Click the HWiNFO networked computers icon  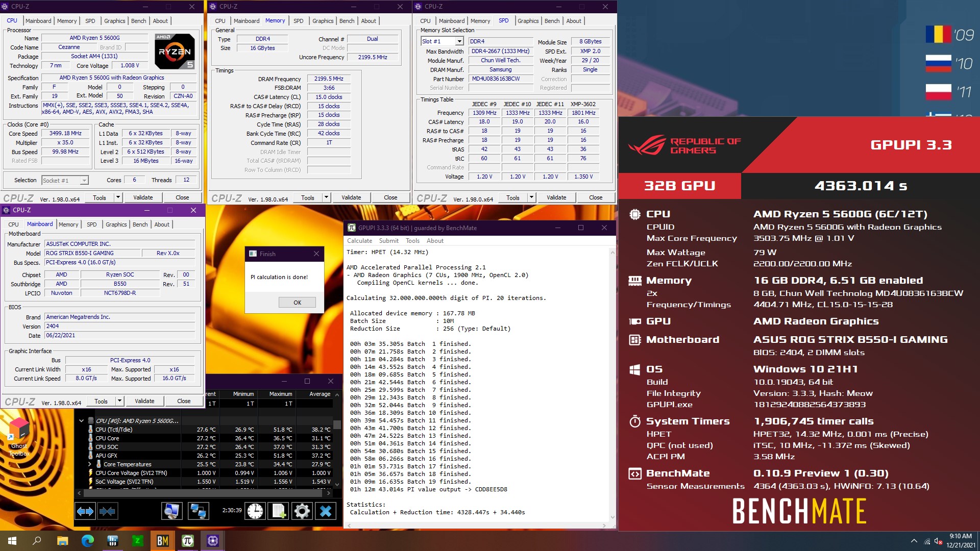tap(198, 511)
